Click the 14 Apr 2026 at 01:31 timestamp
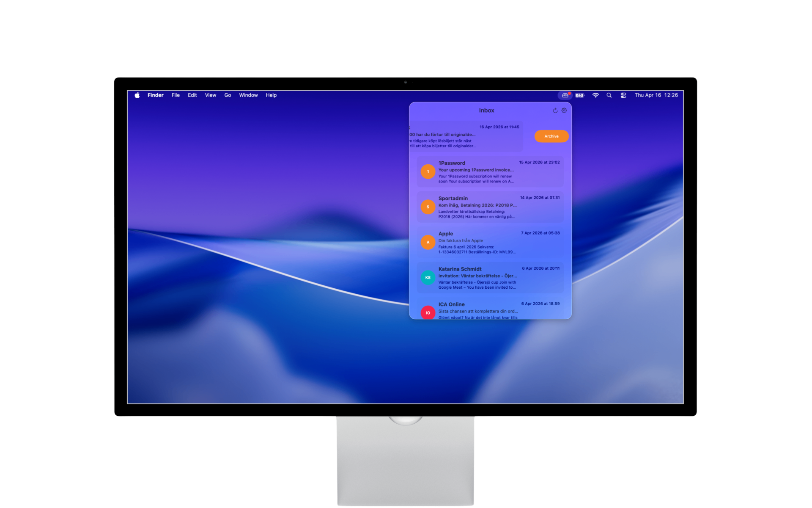The width and height of the screenshot is (812, 508). [540, 198]
